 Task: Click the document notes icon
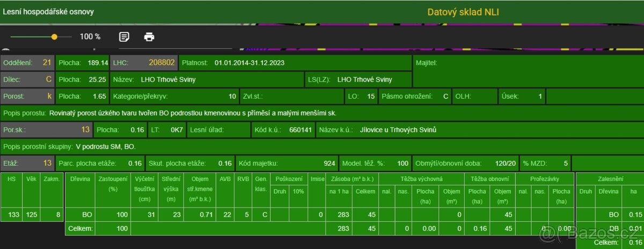coord(124,37)
